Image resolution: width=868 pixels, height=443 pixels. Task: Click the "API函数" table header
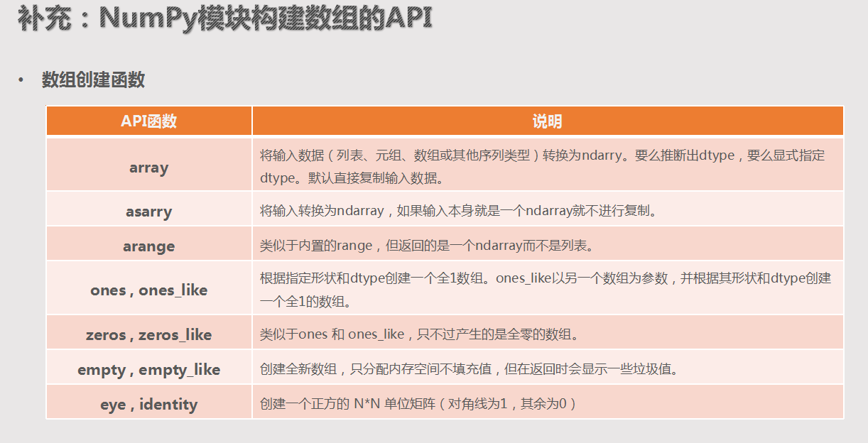coord(149,121)
